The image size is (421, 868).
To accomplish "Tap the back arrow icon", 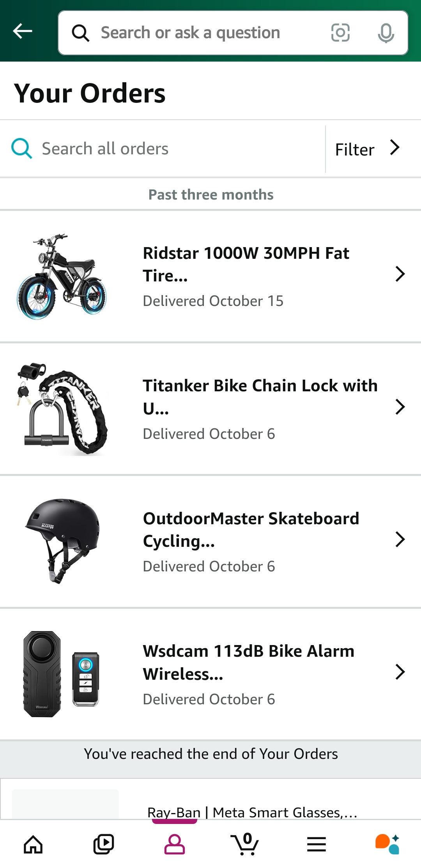I will point(23,31).
